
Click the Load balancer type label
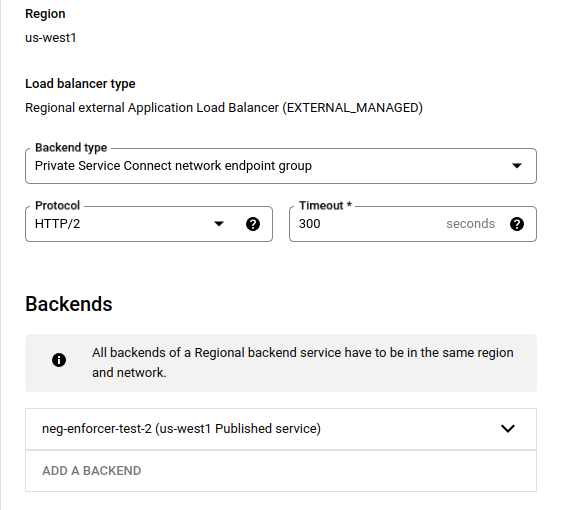tap(80, 84)
